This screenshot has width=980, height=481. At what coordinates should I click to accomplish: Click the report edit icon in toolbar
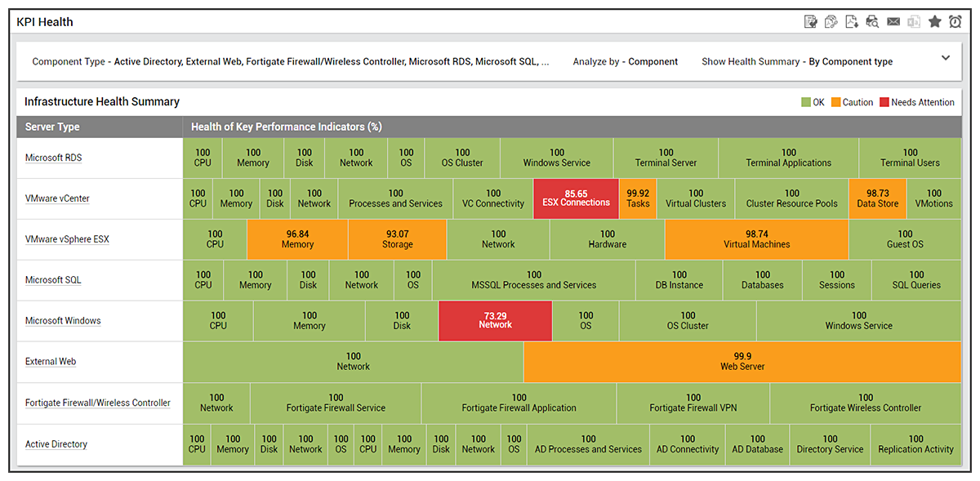click(810, 21)
